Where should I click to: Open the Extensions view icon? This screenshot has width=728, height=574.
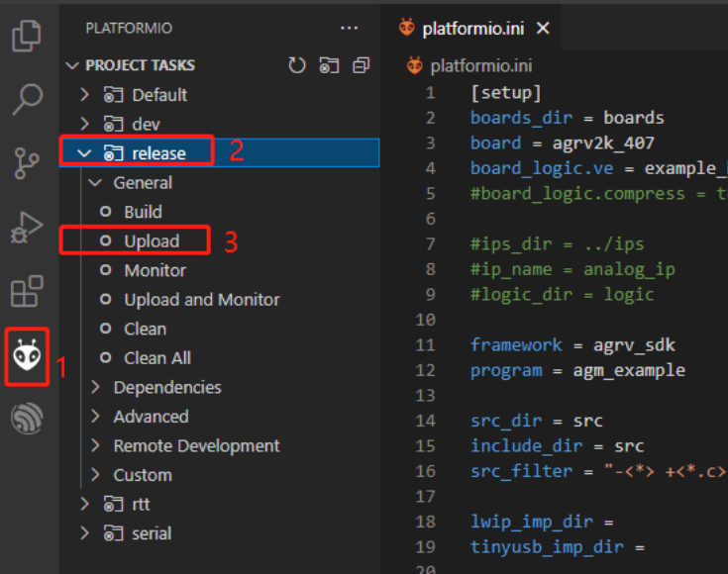pos(27,292)
